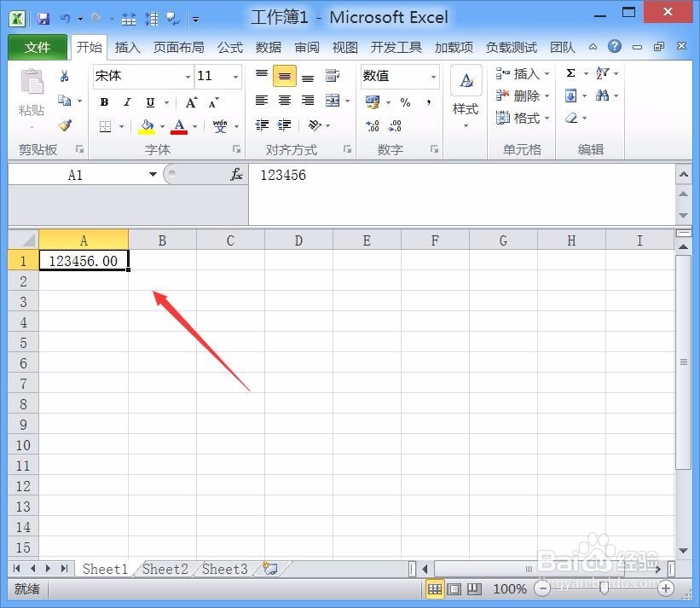
Task: Switch to Normal view in status bar
Action: pos(434,589)
